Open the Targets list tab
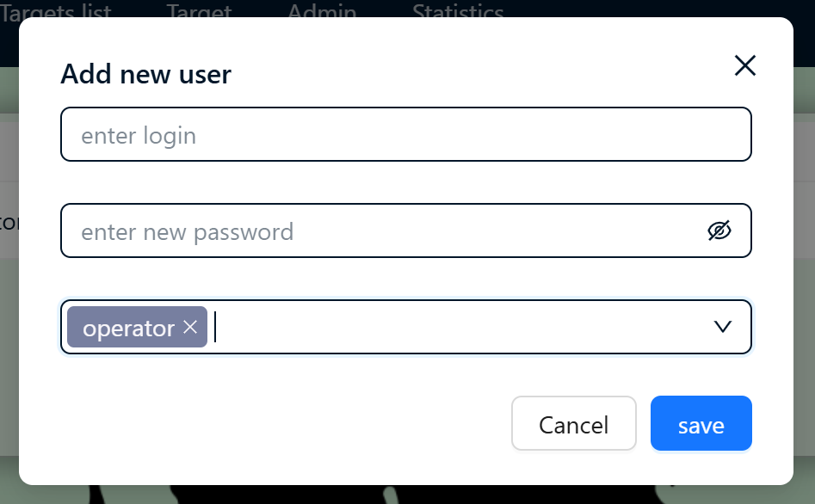The height and width of the screenshot is (504, 815). pyautogui.click(x=56, y=10)
